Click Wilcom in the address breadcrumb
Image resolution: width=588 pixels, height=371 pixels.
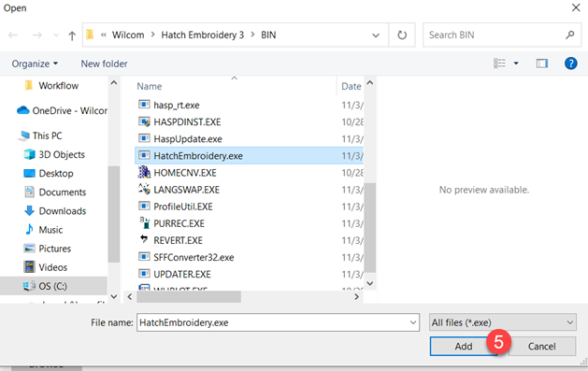(128, 35)
